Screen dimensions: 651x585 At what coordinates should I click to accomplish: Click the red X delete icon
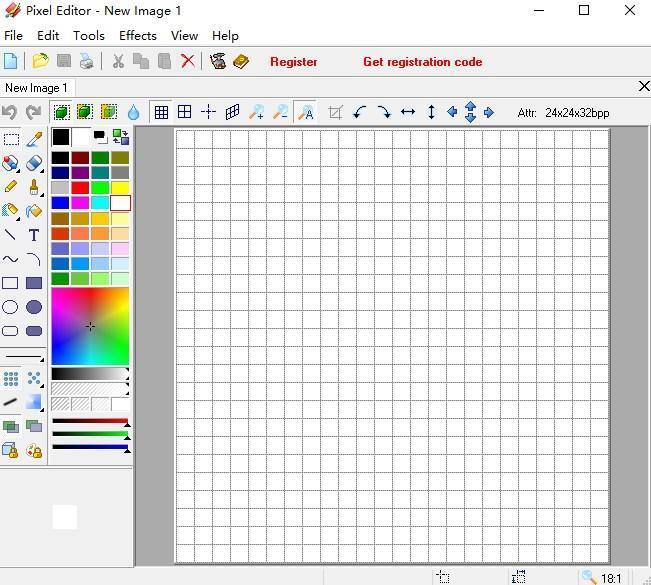coord(188,61)
